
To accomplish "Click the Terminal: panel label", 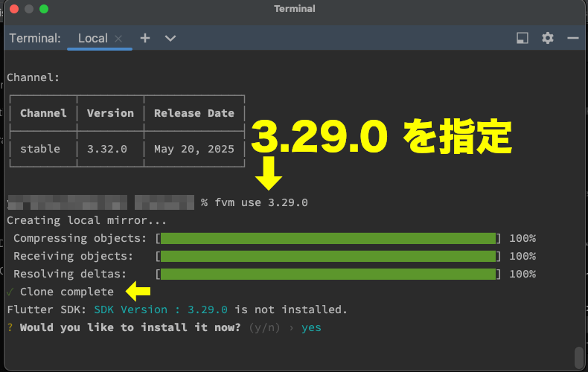I will point(35,38).
